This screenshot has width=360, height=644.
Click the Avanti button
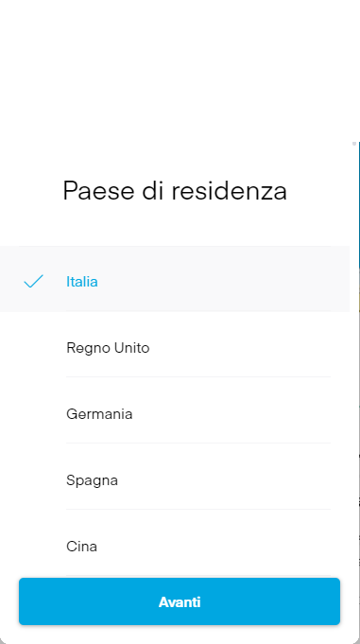click(180, 601)
